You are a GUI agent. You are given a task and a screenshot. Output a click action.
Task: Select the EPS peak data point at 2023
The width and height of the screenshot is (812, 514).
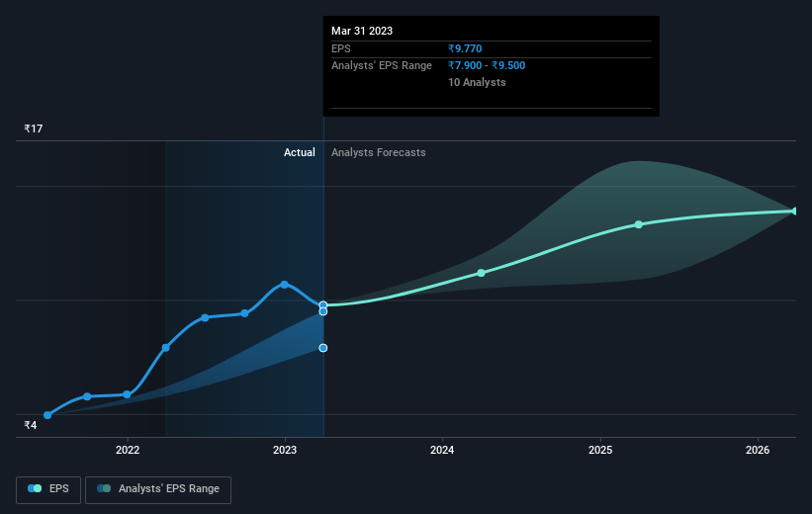point(284,285)
